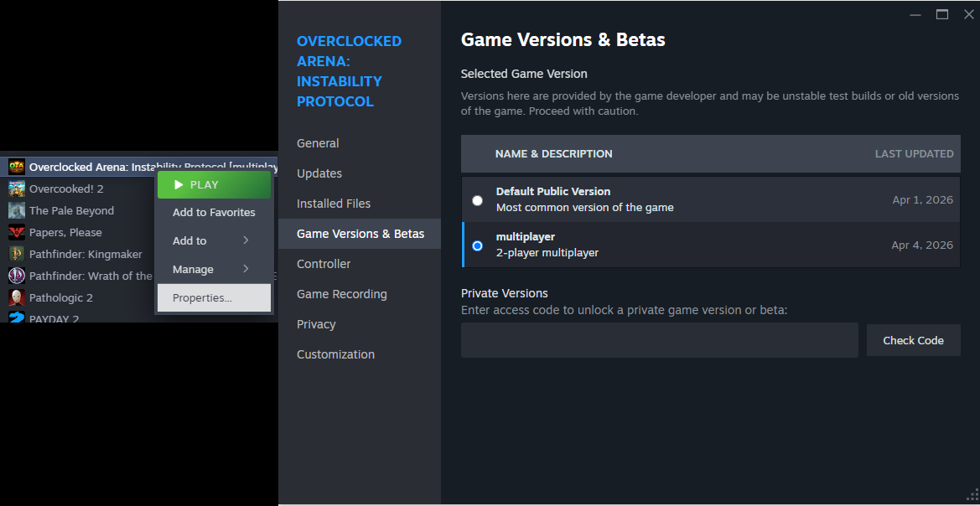Click the window resize grip corner
The height and width of the screenshot is (506, 980).
(x=973, y=497)
